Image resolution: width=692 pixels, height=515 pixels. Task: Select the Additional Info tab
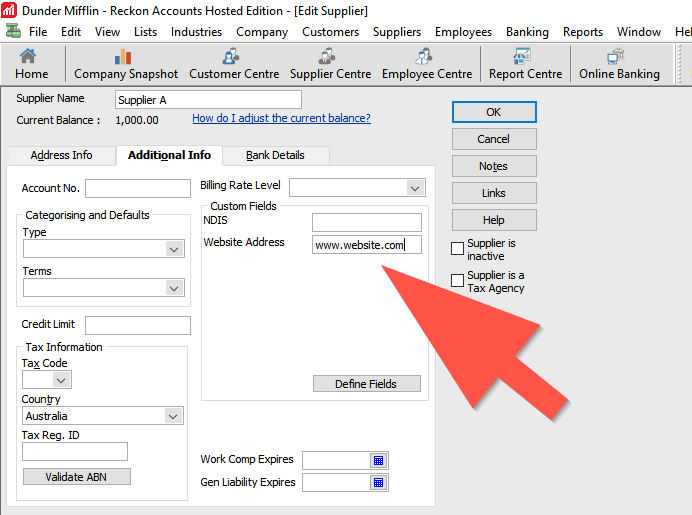169,155
